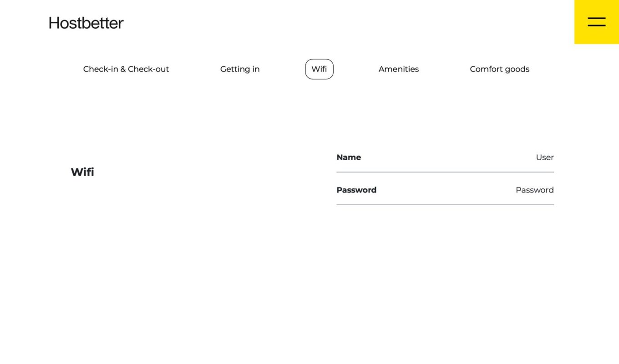Select the Wifi section heading
Image resolution: width=619 pixels, height=364 pixels.
(82, 172)
